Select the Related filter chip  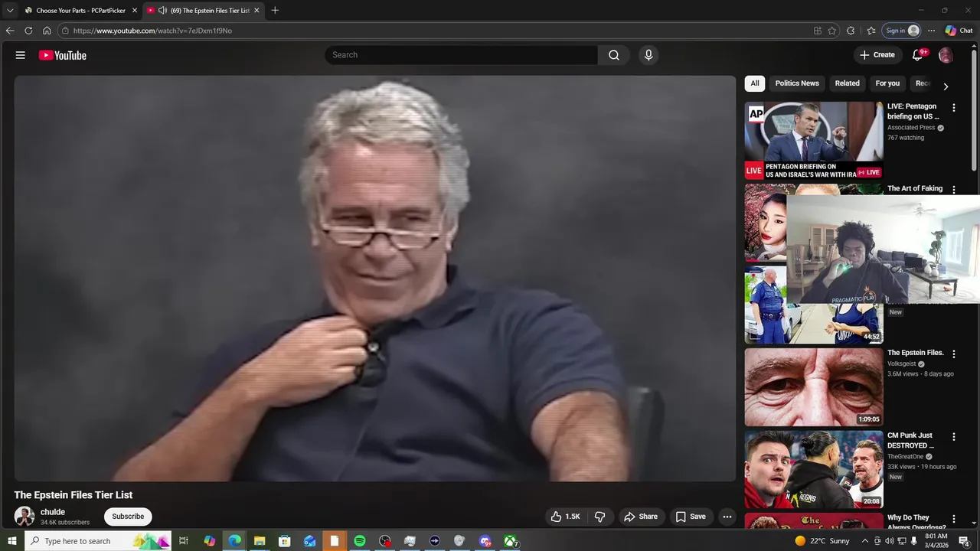(847, 83)
